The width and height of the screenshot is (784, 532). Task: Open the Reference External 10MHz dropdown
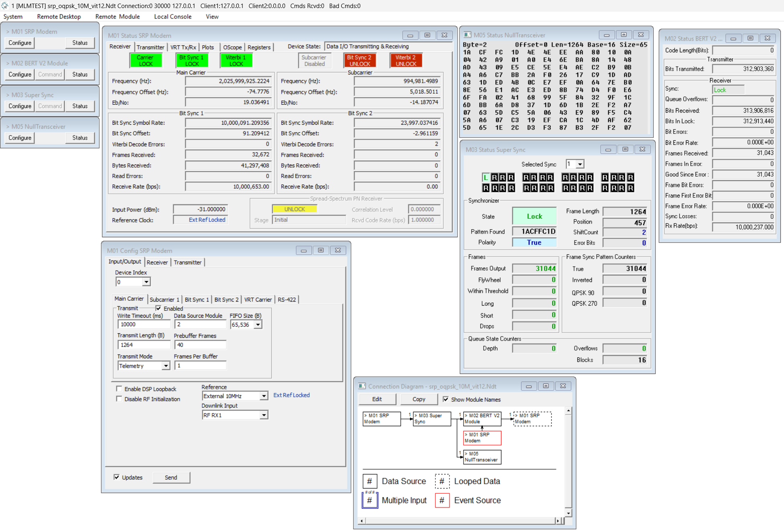click(x=264, y=396)
